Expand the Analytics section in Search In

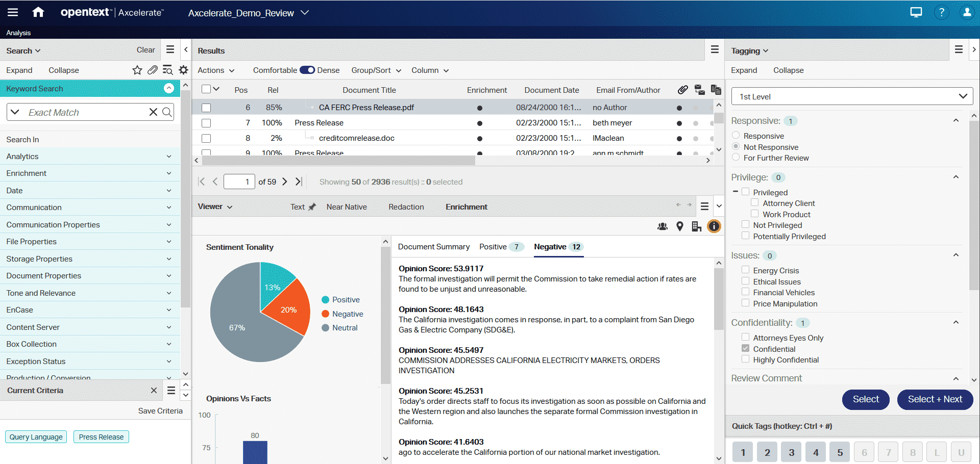[x=169, y=156]
